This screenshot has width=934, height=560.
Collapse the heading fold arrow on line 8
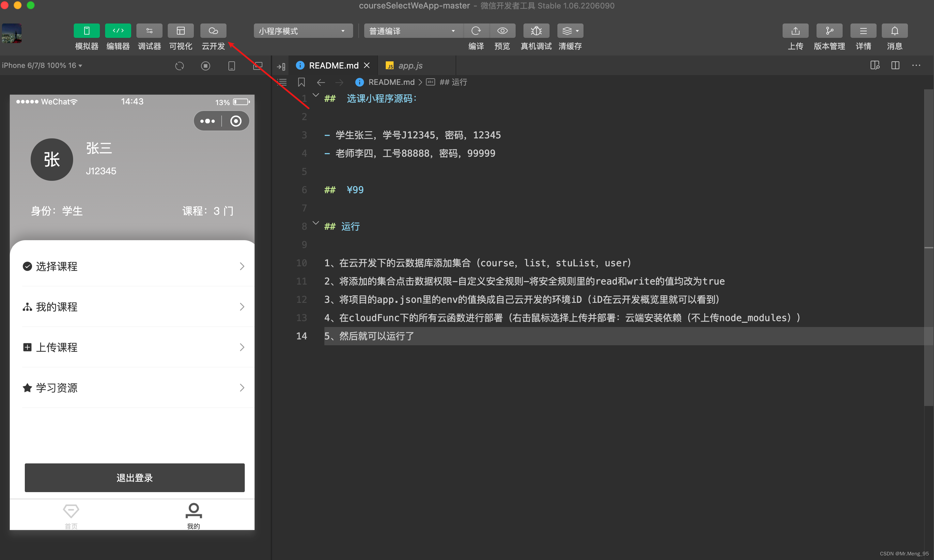point(316,223)
